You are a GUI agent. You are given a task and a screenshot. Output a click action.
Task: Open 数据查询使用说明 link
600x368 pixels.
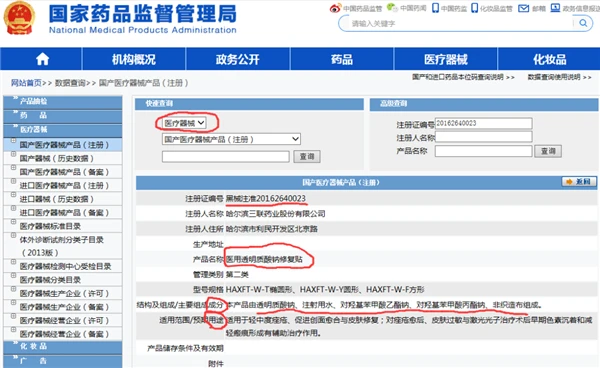[559, 77]
